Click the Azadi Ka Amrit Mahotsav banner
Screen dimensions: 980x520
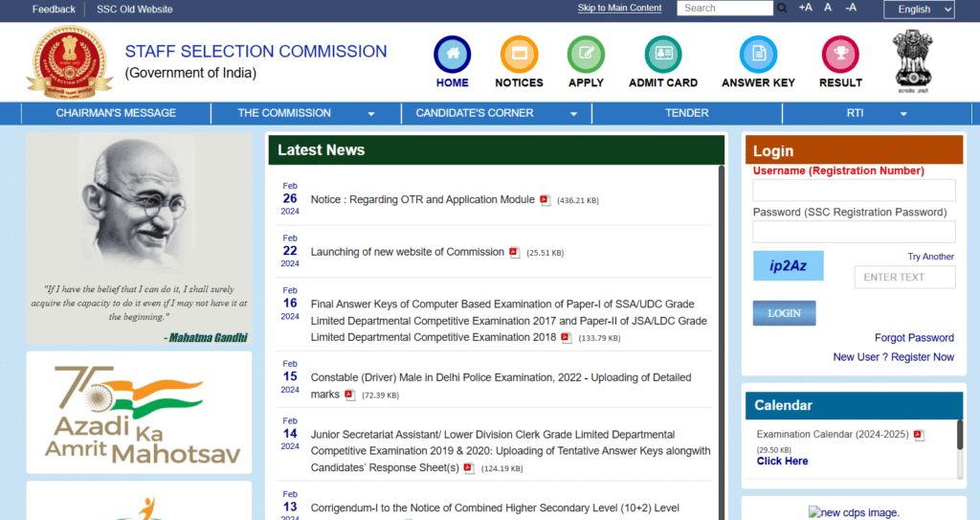pyautogui.click(x=140, y=413)
